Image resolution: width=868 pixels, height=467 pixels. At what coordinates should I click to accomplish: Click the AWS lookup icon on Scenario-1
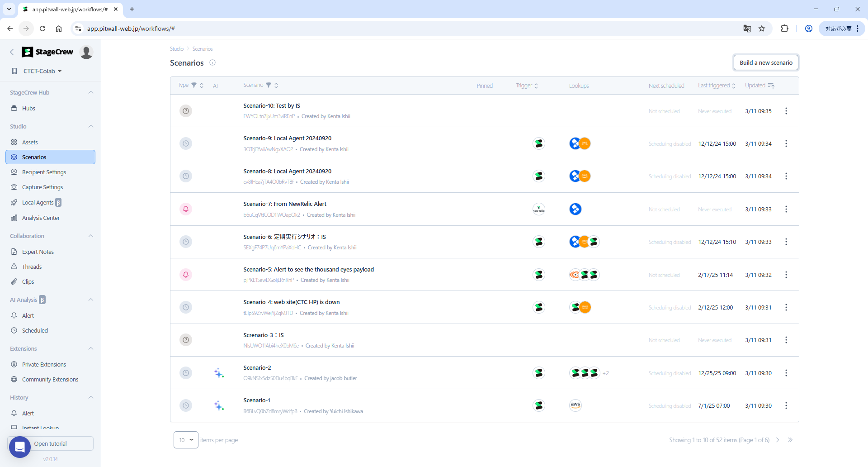[x=575, y=405]
